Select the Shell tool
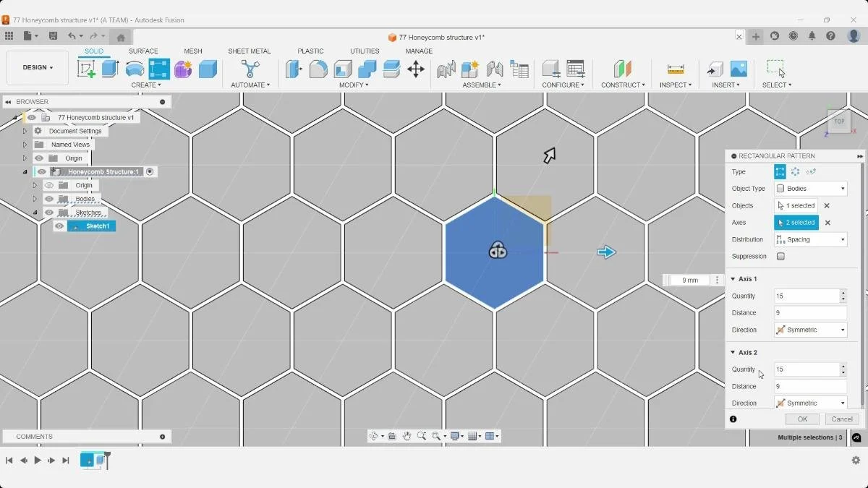The height and width of the screenshot is (488, 868). pos(343,69)
